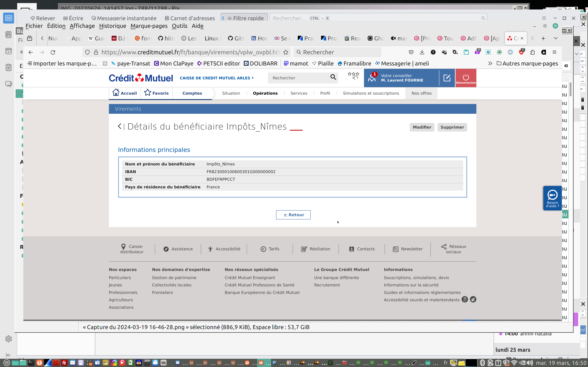This screenshot has height=367, width=588.
Task: Click the site search magnifier icon
Action: click(333, 77)
